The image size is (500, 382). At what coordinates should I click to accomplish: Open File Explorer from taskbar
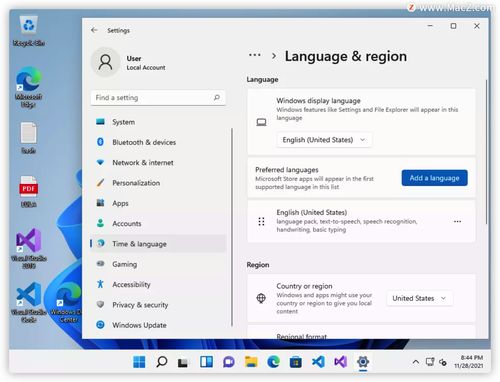point(251,362)
